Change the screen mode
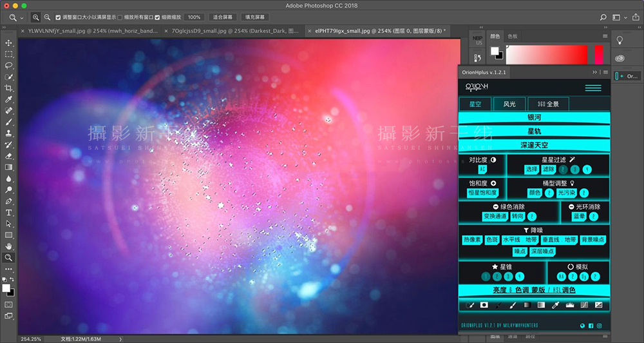 pyautogui.click(x=8, y=316)
